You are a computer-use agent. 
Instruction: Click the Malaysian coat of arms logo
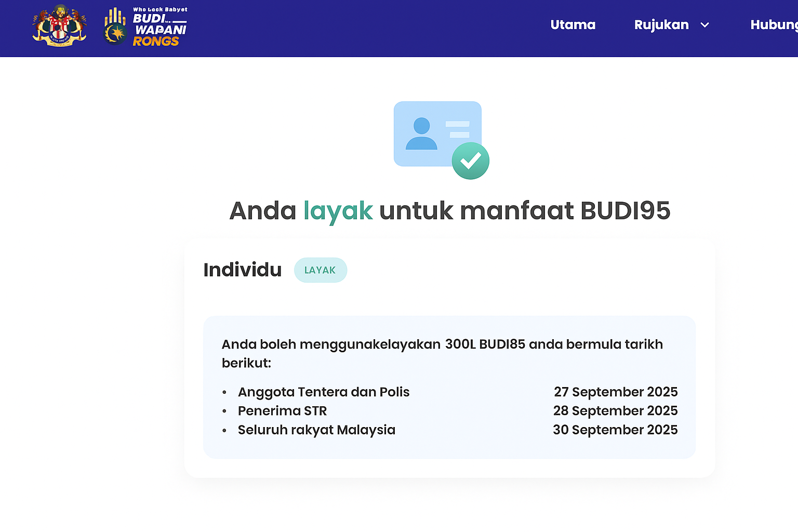59,26
